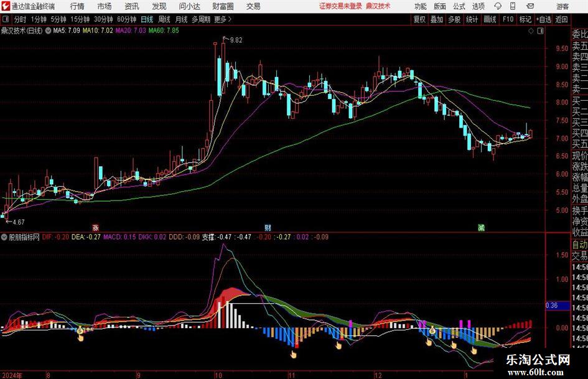Select the 月线 monthly period tab
Viewport: 588px width, 379px height.
(x=182, y=19)
